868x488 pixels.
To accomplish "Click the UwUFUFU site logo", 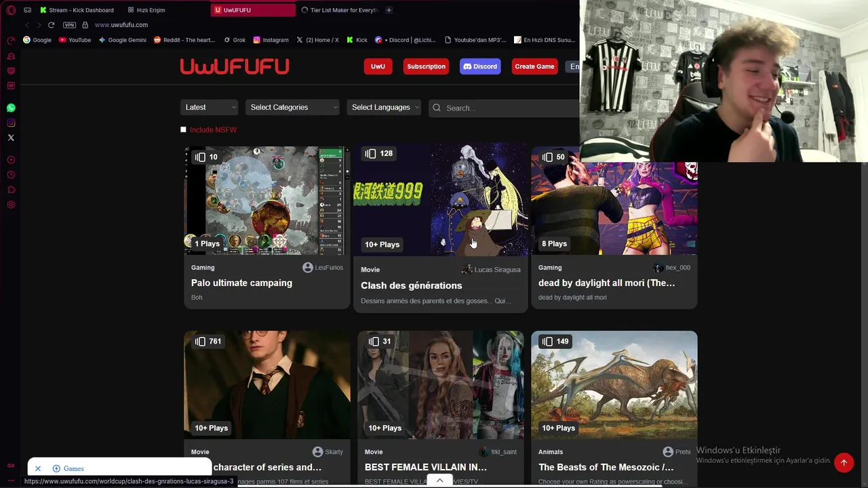I will (235, 66).
